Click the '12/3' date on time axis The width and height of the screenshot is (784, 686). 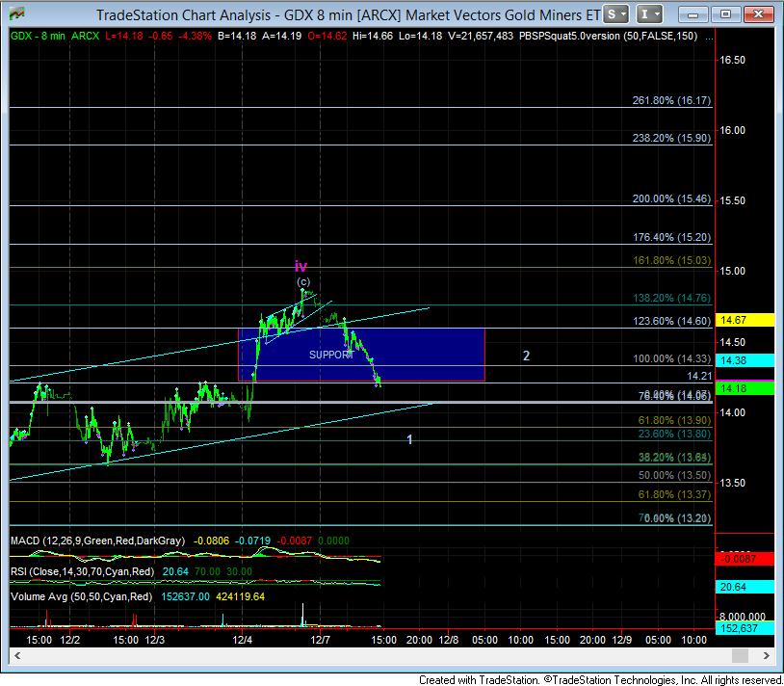coord(154,640)
